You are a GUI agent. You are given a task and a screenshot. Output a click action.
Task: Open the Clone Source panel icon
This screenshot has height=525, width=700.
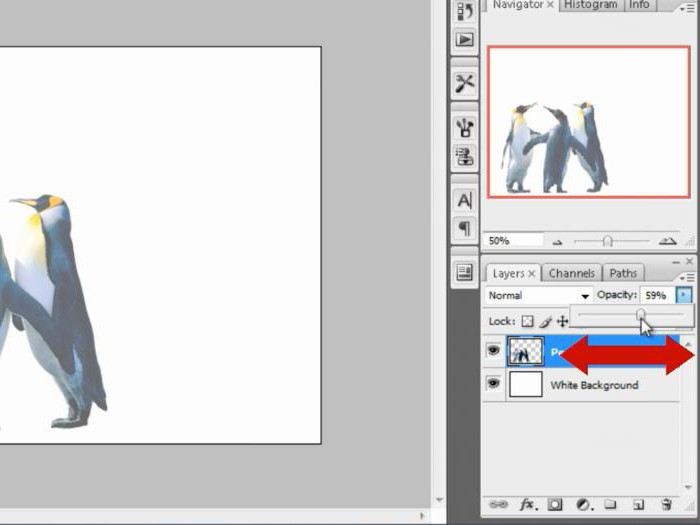(465, 156)
